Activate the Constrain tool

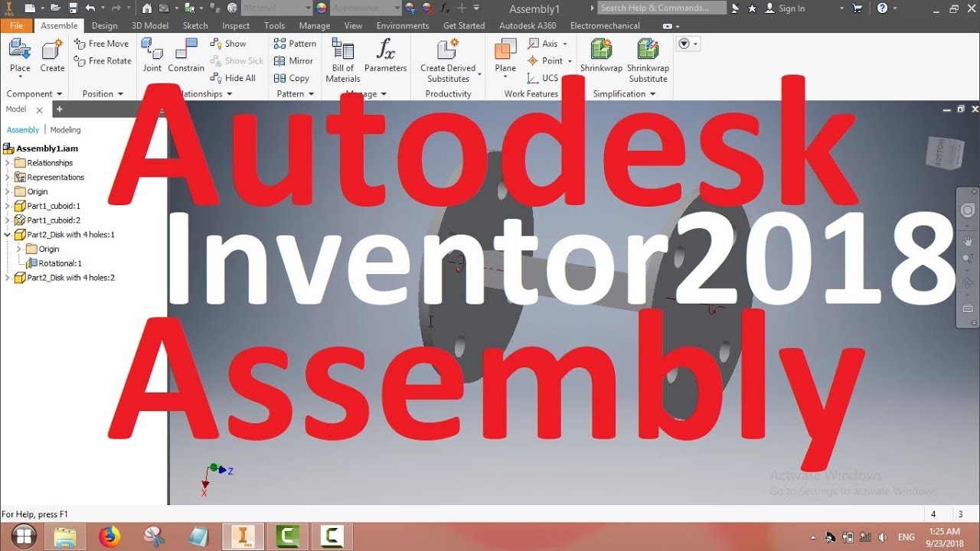(186, 57)
